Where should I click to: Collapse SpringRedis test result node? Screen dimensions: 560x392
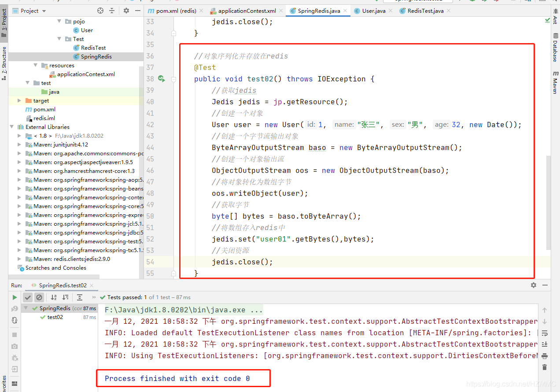click(26, 308)
